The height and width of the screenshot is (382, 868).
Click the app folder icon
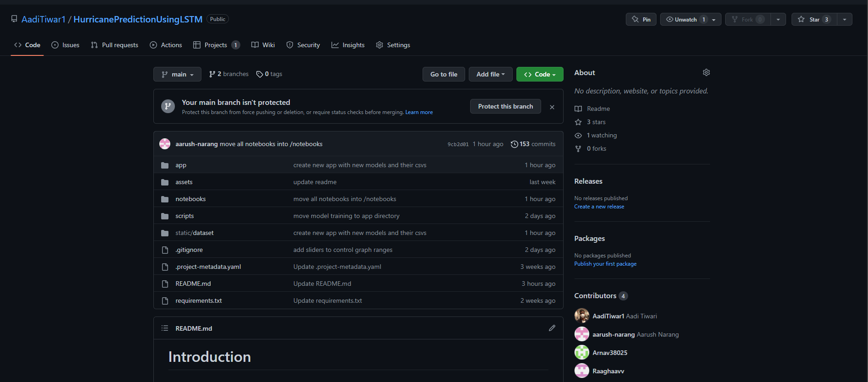(x=165, y=165)
